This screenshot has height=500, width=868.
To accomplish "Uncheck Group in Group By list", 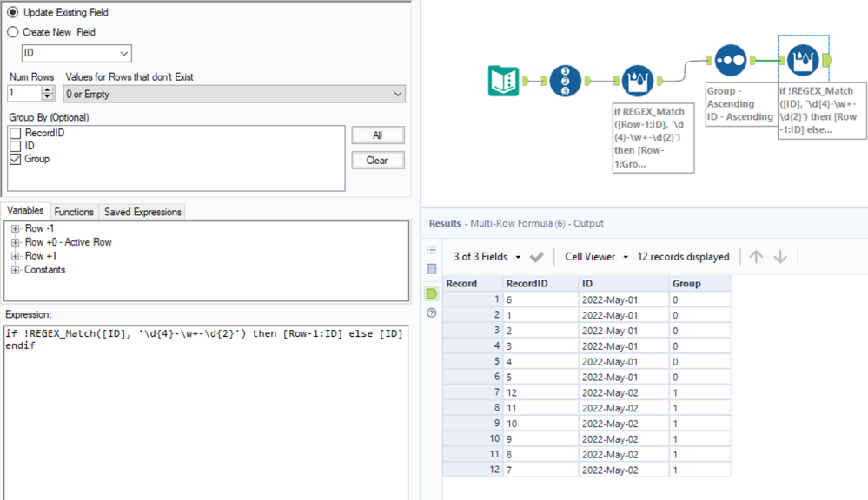I will [16, 160].
